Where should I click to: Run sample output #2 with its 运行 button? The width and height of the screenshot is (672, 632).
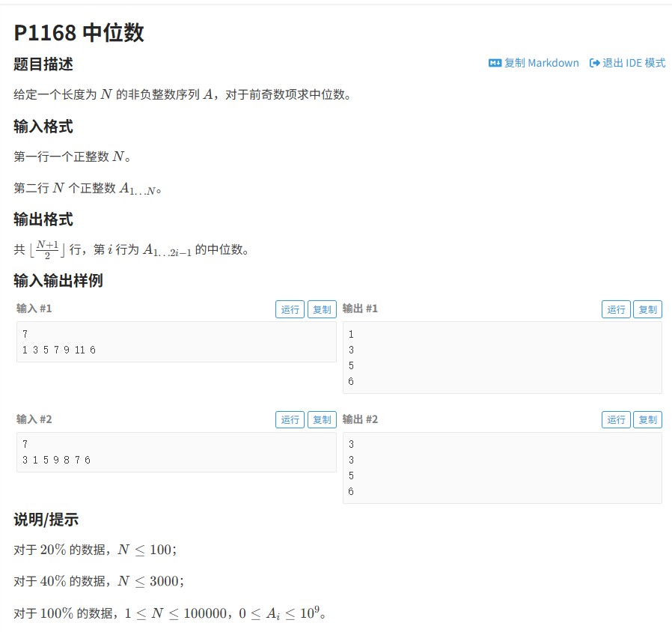pos(616,419)
